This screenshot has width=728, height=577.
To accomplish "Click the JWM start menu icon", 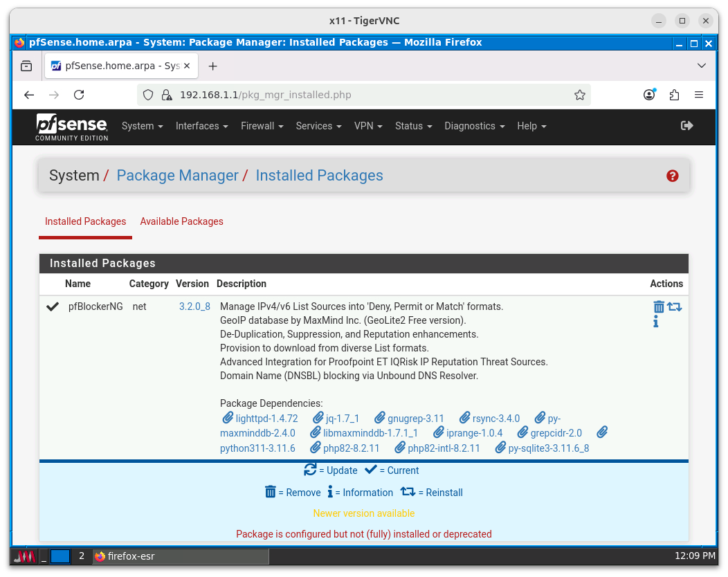I will (x=24, y=556).
